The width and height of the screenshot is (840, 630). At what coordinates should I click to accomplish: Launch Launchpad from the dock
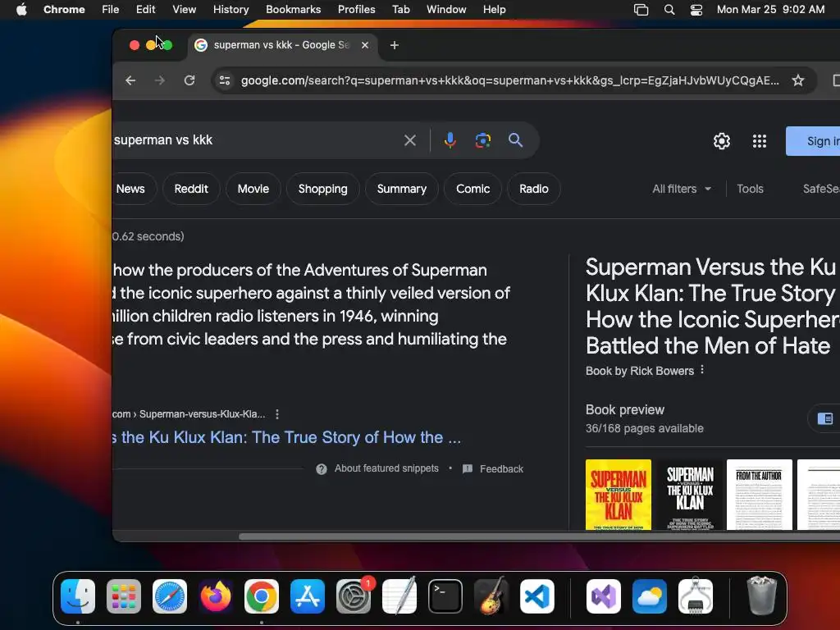click(x=124, y=596)
